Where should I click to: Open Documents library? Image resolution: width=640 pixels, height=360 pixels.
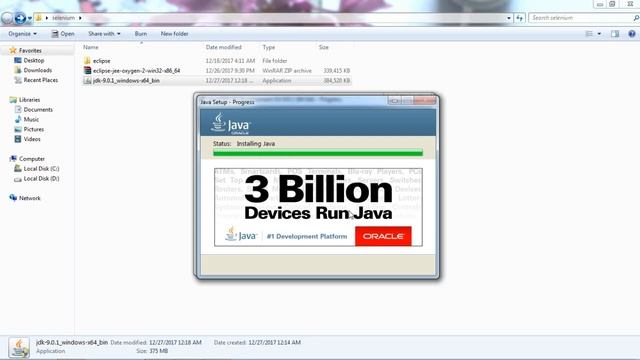38,109
